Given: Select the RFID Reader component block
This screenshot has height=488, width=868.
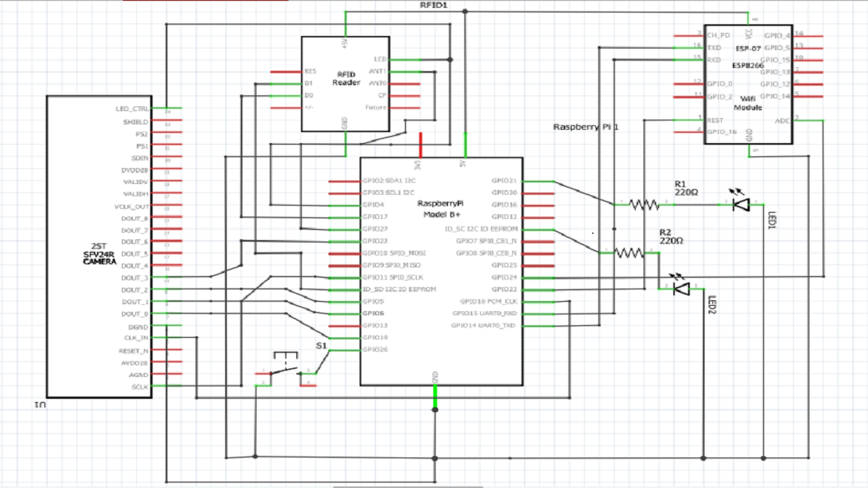Looking at the screenshot, I should point(345,84).
